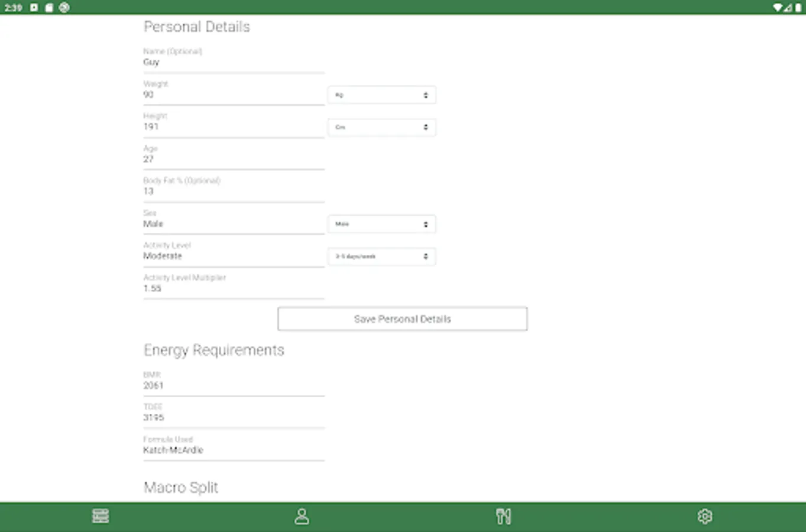Select the Height input showing 191

pos(234,126)
